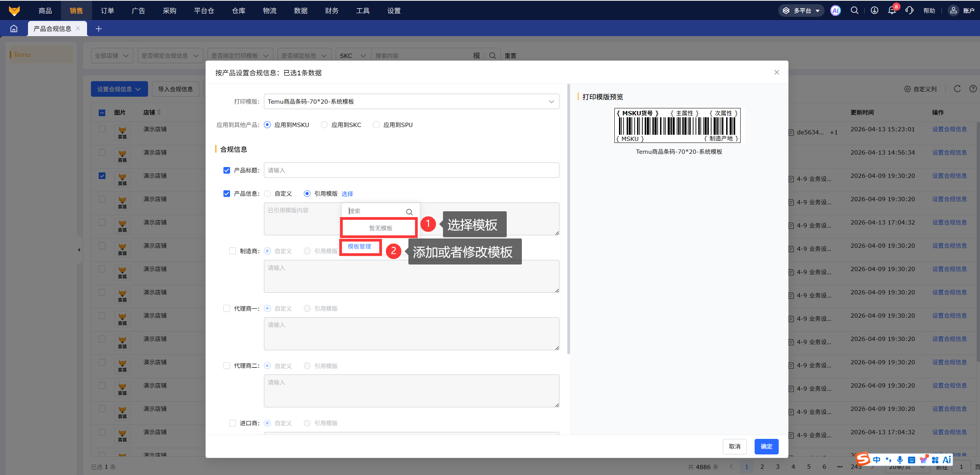Click the 模板管理 link
Image resolution: width=980 pixels, height=475 pixels.
[x=359, y=246]
